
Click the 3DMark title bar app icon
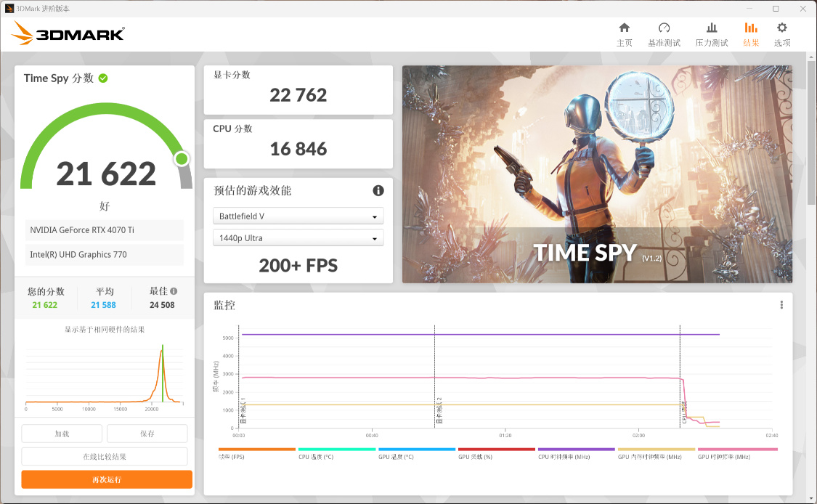[9, 8]
